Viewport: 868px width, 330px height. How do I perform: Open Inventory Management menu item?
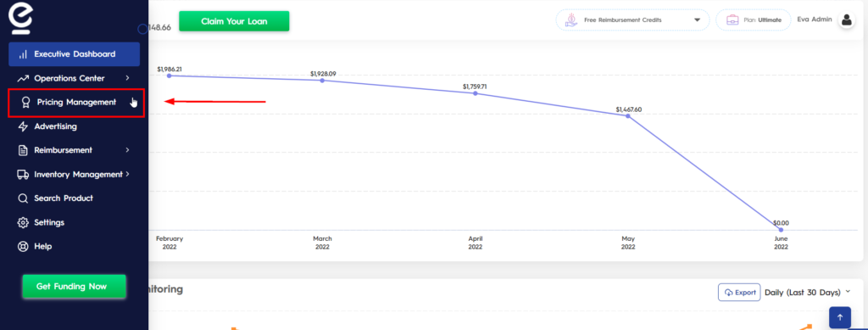[x=75, y=175]
